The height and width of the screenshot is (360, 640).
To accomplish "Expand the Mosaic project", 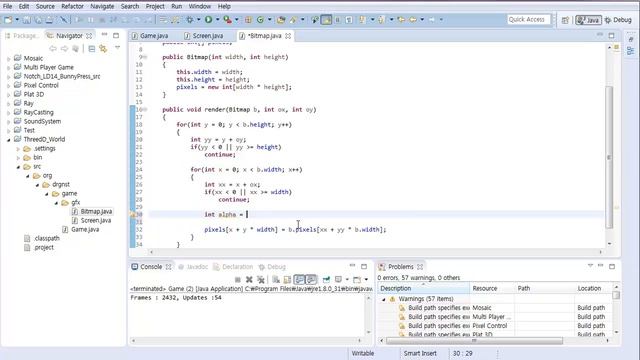I will [x=9, y=59].
